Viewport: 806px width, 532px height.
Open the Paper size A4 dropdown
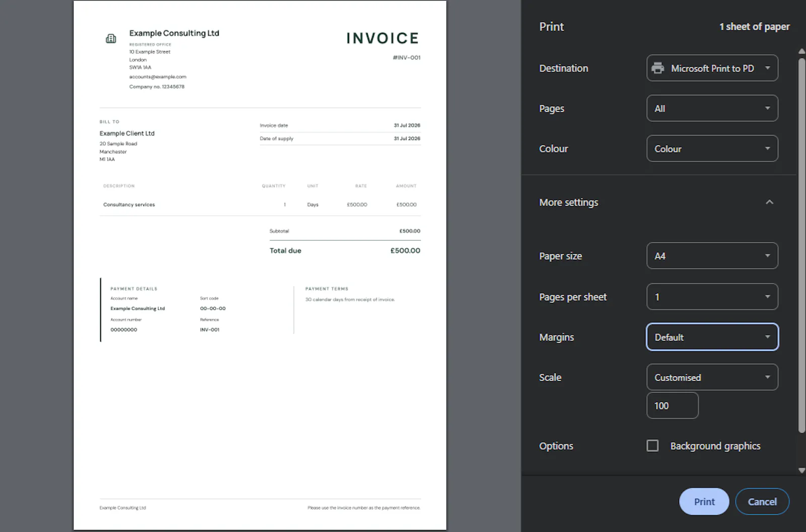point(712,256)
